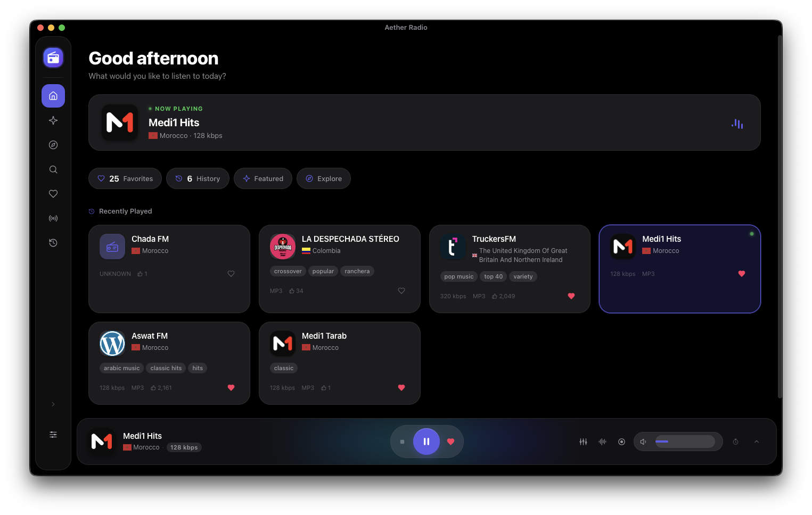Select the top 40 tag

click(494, 276)
